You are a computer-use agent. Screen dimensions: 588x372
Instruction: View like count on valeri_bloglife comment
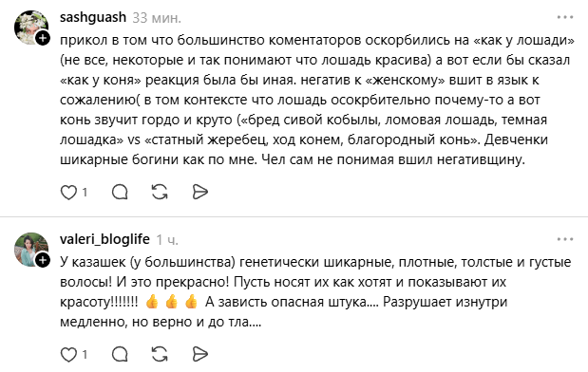(85, 354)
